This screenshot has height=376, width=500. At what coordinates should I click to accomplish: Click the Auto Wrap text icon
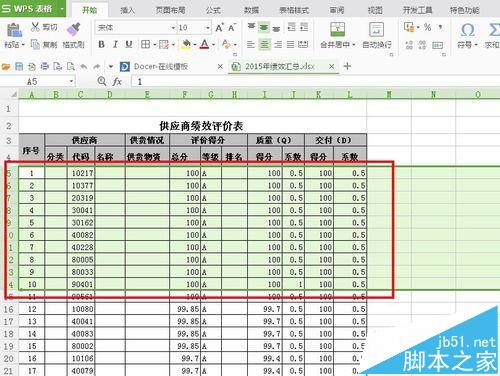coord(377,29)
